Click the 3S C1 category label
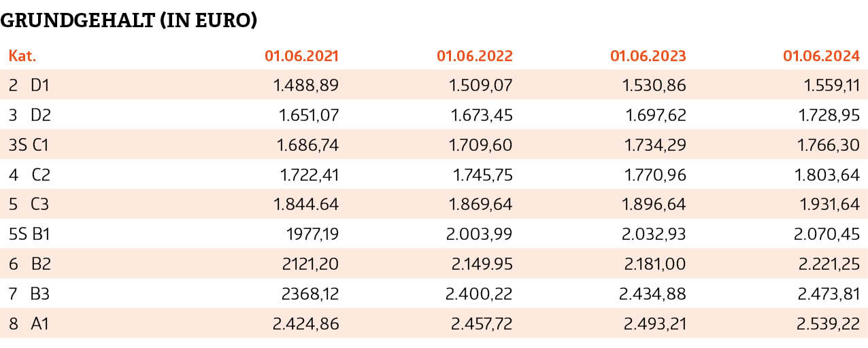This screenshot has width=868, height=348. [29, 145]
